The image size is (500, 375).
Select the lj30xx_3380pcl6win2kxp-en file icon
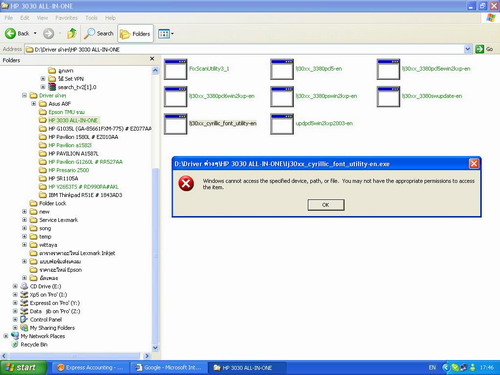[x=176, y=97]
